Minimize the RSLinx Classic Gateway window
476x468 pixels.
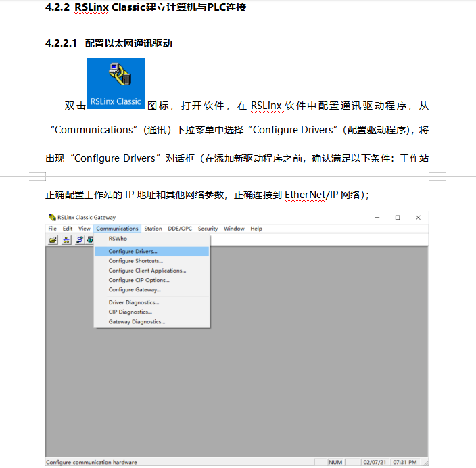377,218
